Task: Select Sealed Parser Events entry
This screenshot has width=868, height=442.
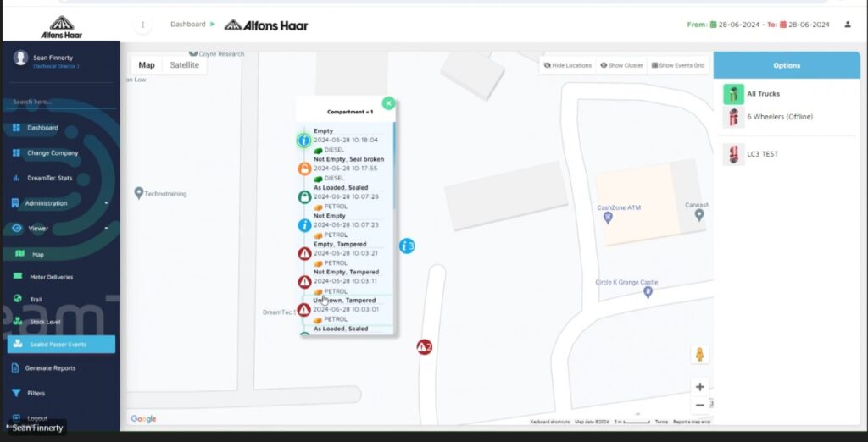Action: pyautogui.click(x=61, y=344)
